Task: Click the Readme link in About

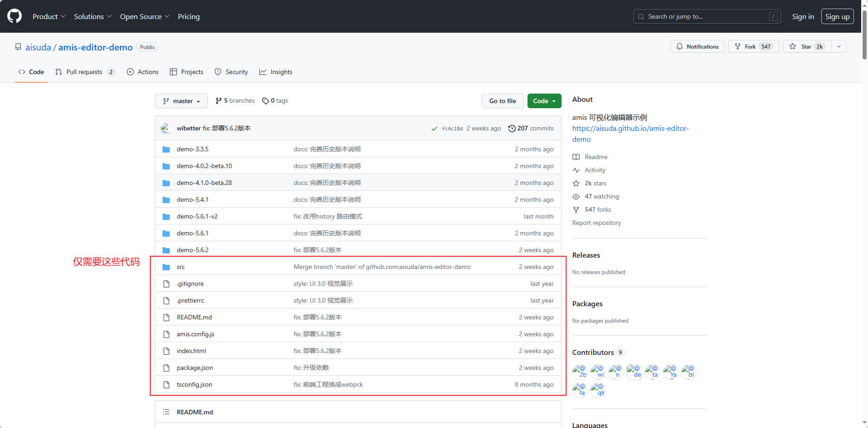Action: point(590,157)
